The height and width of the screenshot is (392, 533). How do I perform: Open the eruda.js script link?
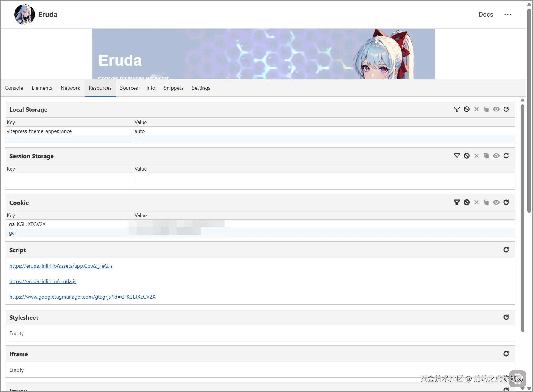click(43, 281)
